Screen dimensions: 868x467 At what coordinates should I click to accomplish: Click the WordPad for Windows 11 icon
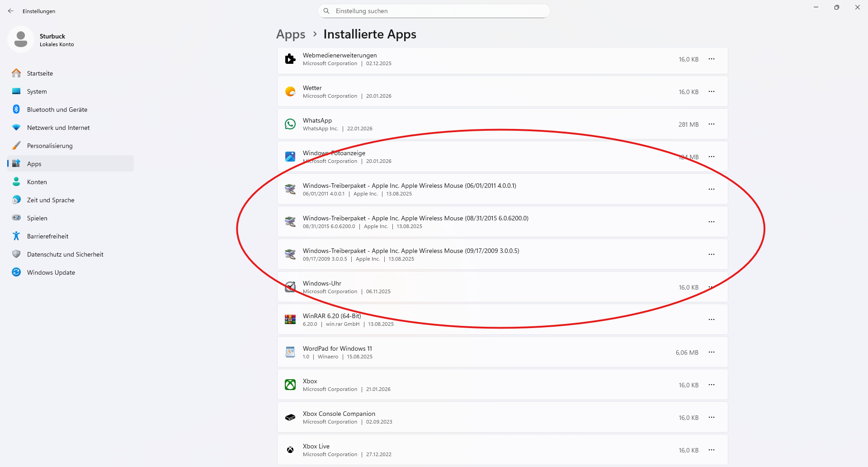pyautogui.click(x=290, y=352)
